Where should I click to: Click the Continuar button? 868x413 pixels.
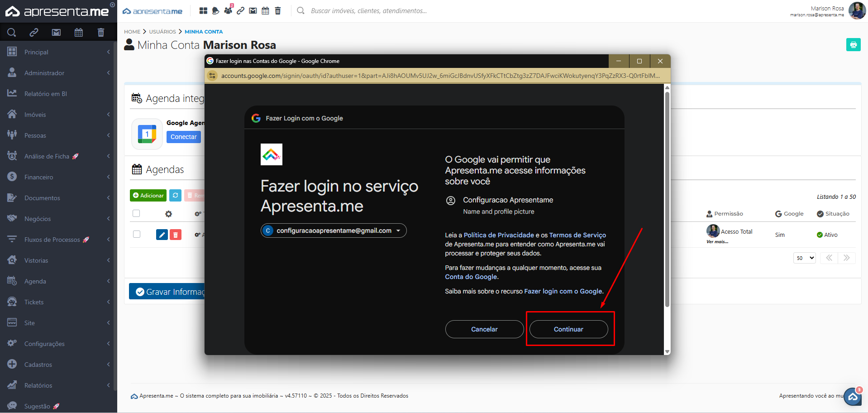[568, 329]
